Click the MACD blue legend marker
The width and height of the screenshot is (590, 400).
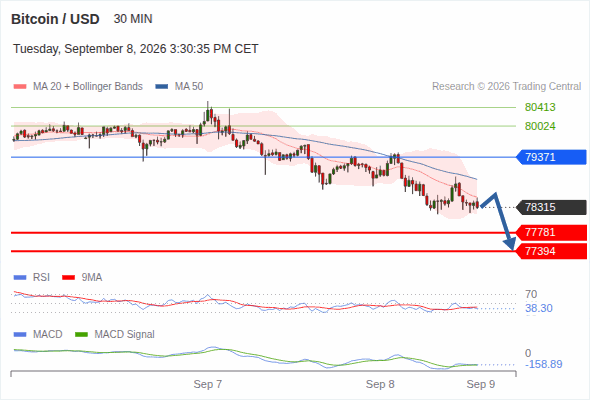coord(20,334)
